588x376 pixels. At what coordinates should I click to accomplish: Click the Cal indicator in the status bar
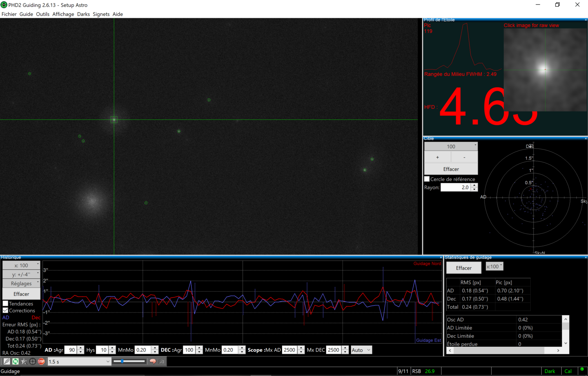click(568, 371)
